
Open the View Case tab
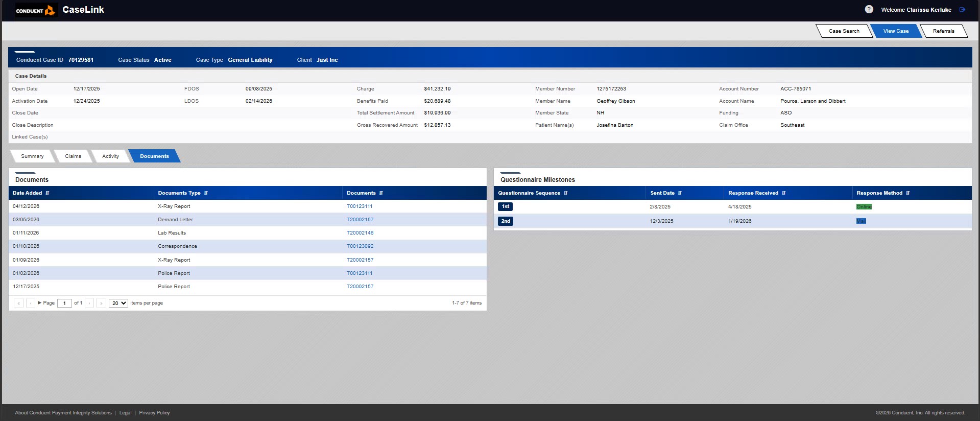point(896,31)
